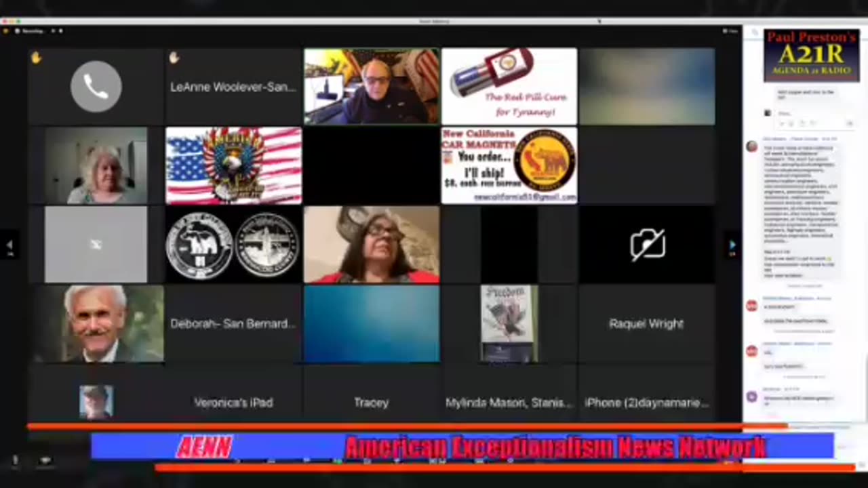Select the gray tile with muted icon
Image resolution: width=868 pixels, height=488 pixels.
click(96, 245)
